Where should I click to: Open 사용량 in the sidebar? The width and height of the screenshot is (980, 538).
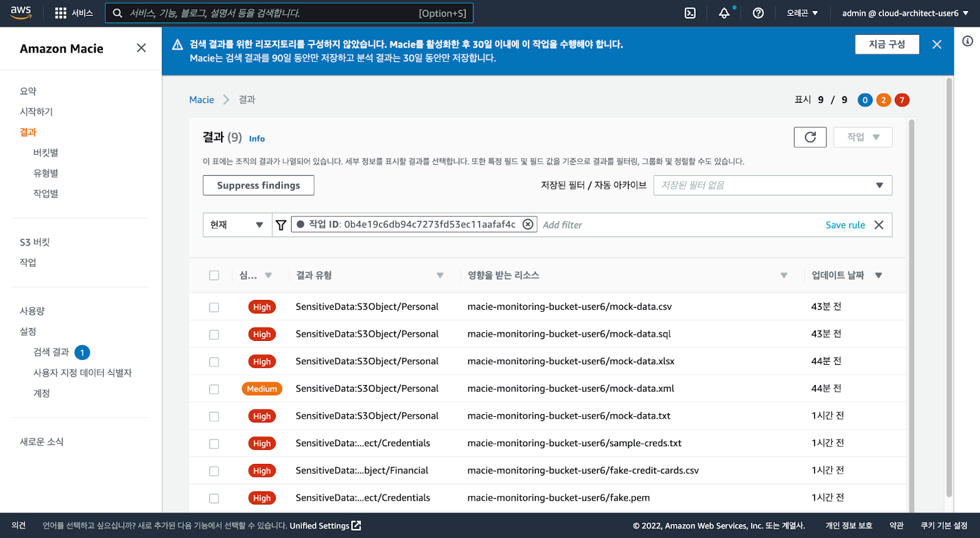[32, 311]
